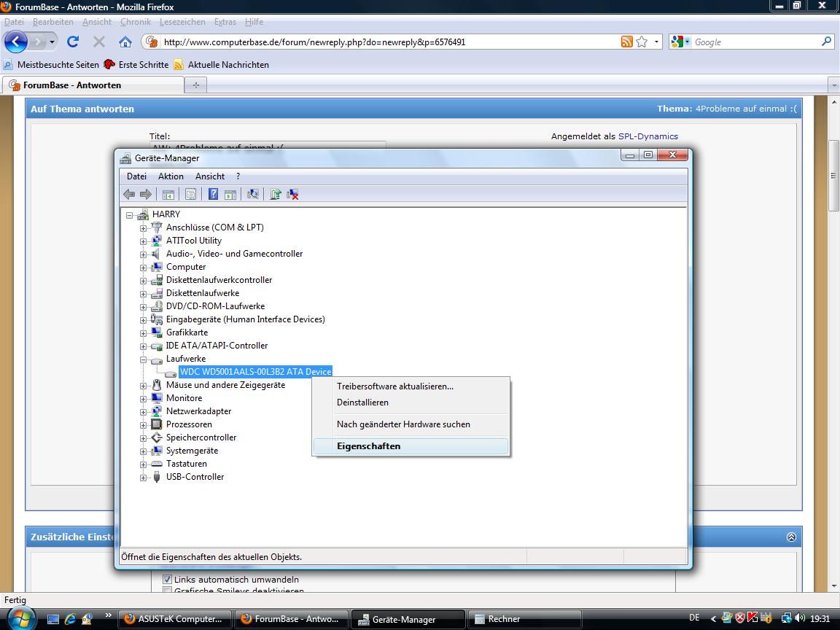Image resolution: width=840 pixels, height=630 pixels.
Task: Toggle the console tree pane icon
Action: [168, 195]
